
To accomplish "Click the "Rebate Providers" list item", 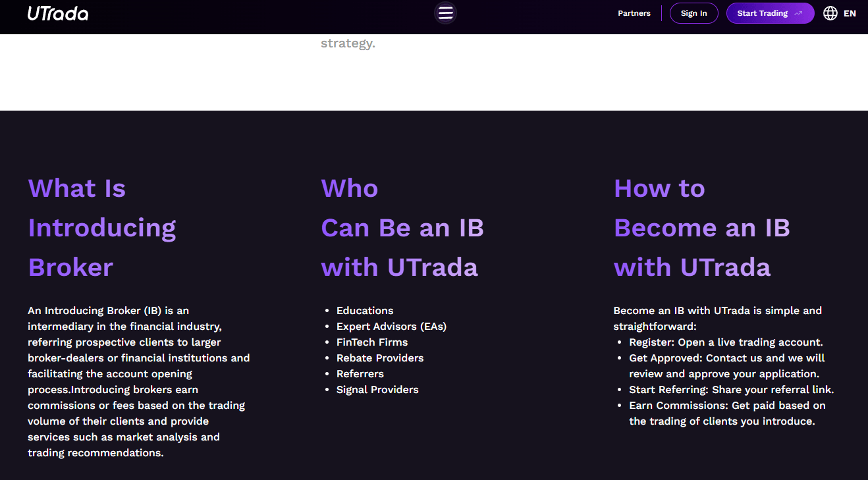I will click(380, 358).
